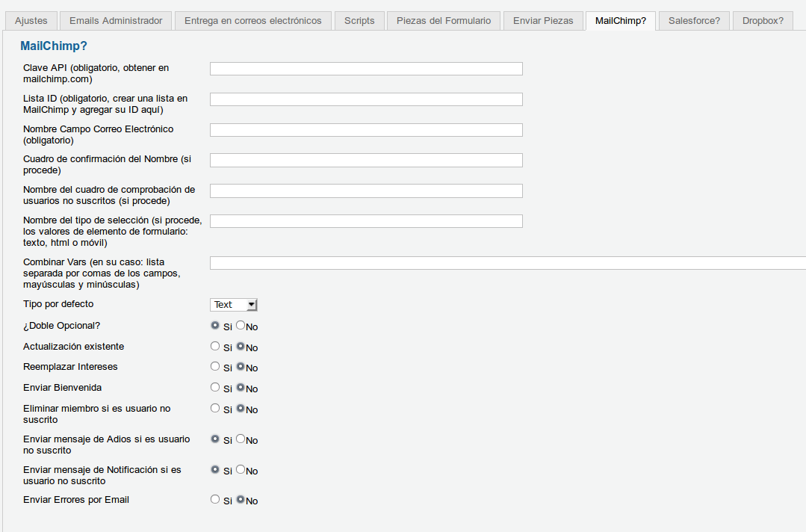This screenshot has height=532, width=806.
Task: Open the Dropbox? tab
Action: [x=763, y=21]
